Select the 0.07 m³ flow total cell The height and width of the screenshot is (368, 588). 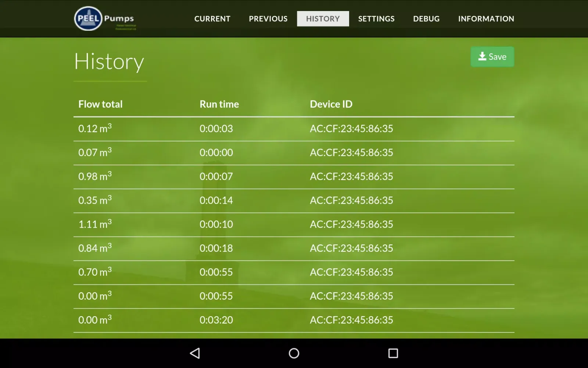95,152
